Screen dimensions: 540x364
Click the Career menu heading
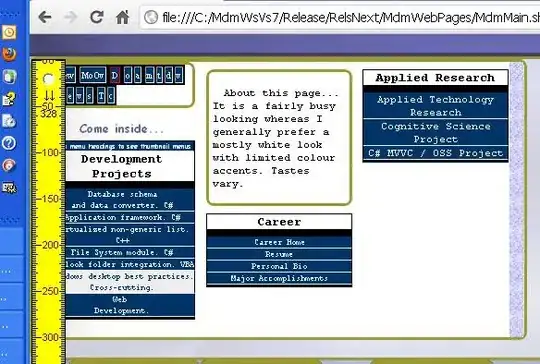click(x=279, y=222)
